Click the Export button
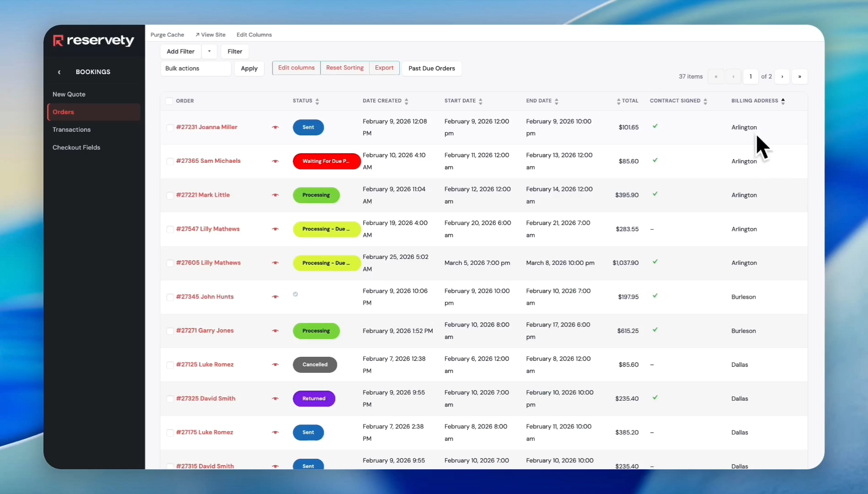Image resolution: width=868 pixels, height=494 pixels. 384,68
